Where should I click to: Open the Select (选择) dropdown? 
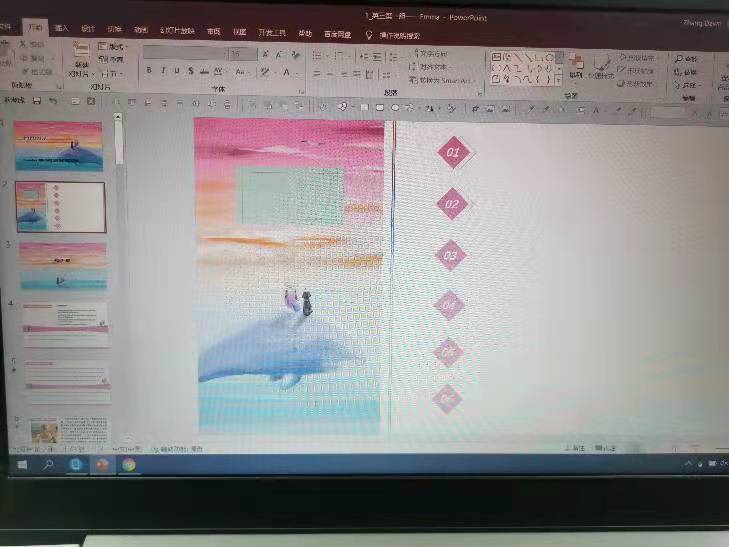click(686, 86)
